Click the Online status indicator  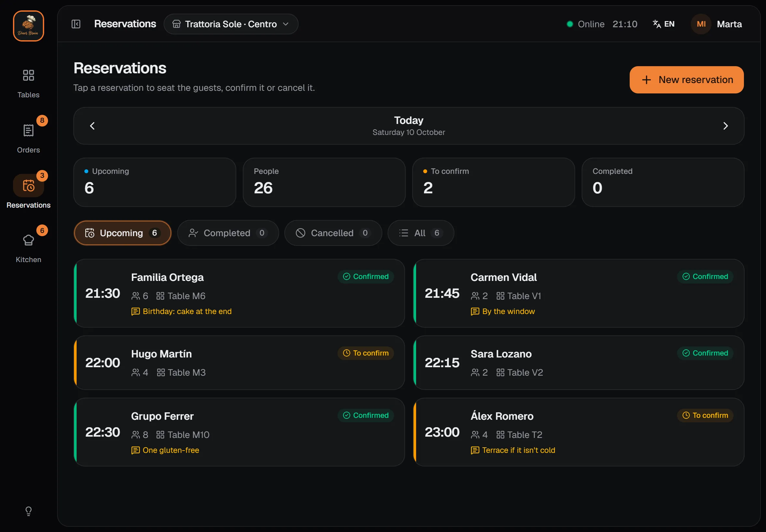(x=585, y=24)
